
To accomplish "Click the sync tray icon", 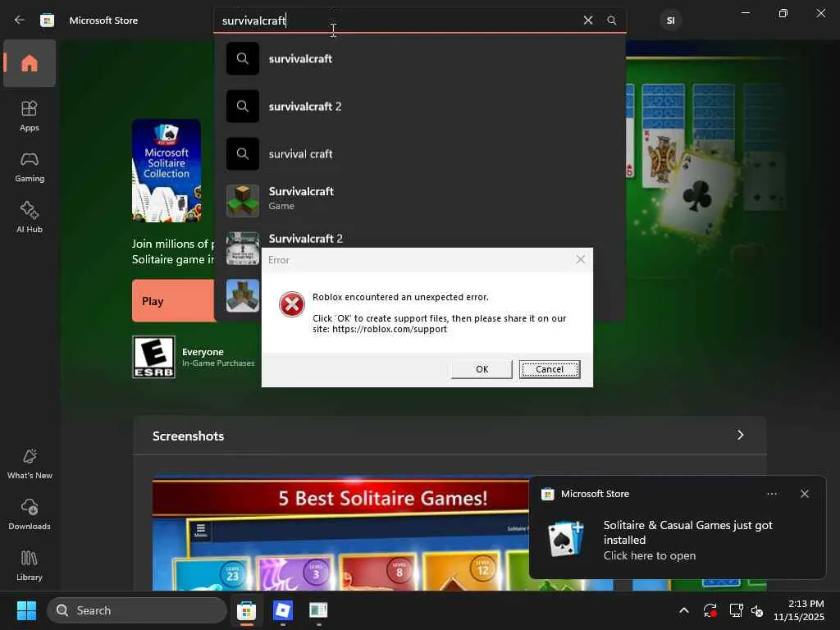I will click(710, 610).
